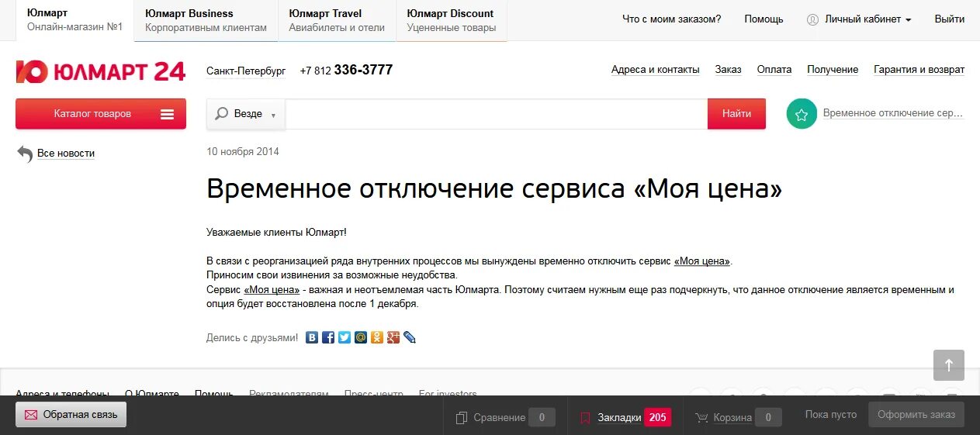
Task: Switch to the Юлмарт Travel tab
Action: tap(337, 20)
